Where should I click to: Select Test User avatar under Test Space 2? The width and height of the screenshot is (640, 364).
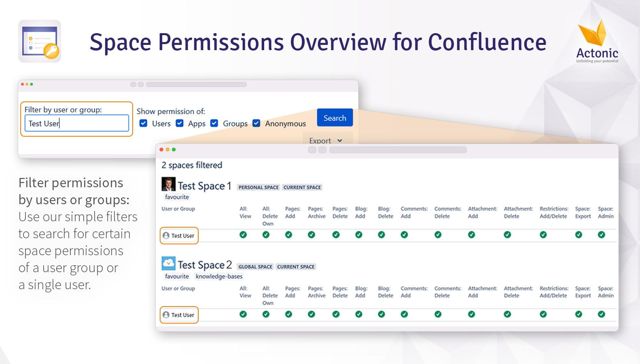click(x=166, y=315)
